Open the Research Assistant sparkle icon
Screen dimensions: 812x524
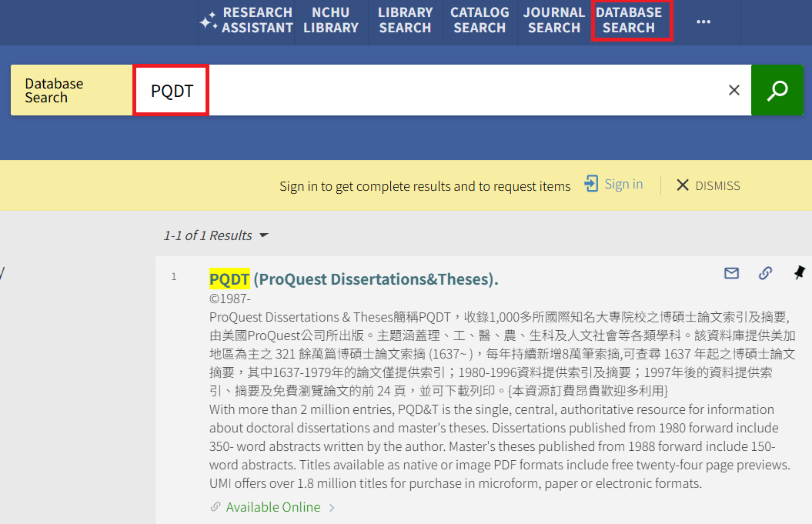(x=209, y=21)
